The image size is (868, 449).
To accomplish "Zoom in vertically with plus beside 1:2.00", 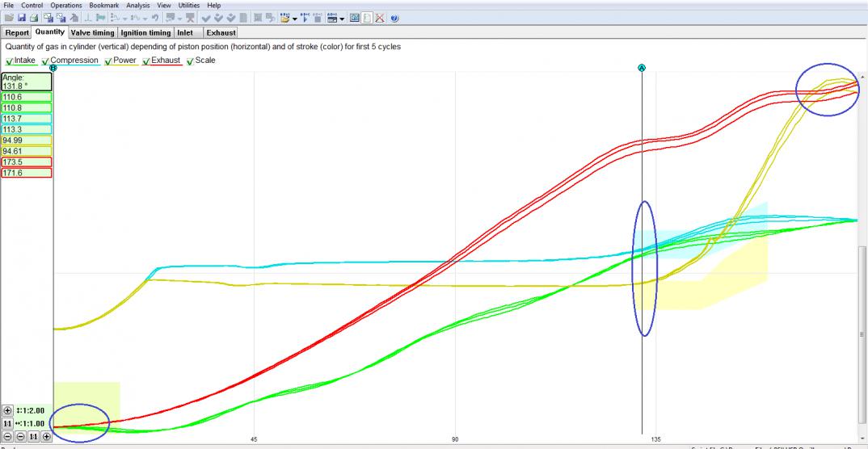I will click(x=8, y=410).
